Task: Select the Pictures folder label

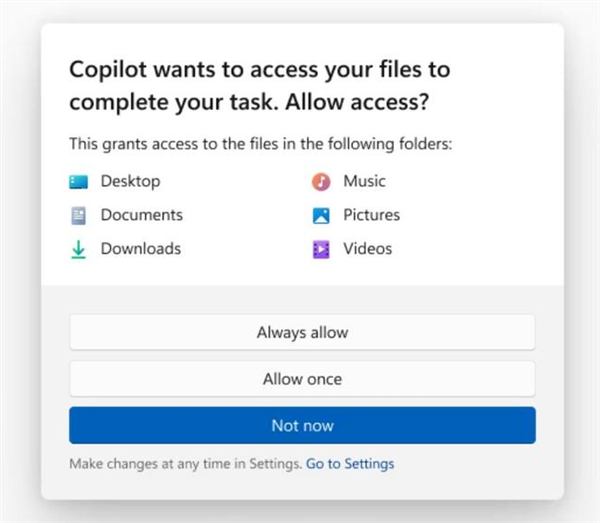Action: click(x=371, y=215)
